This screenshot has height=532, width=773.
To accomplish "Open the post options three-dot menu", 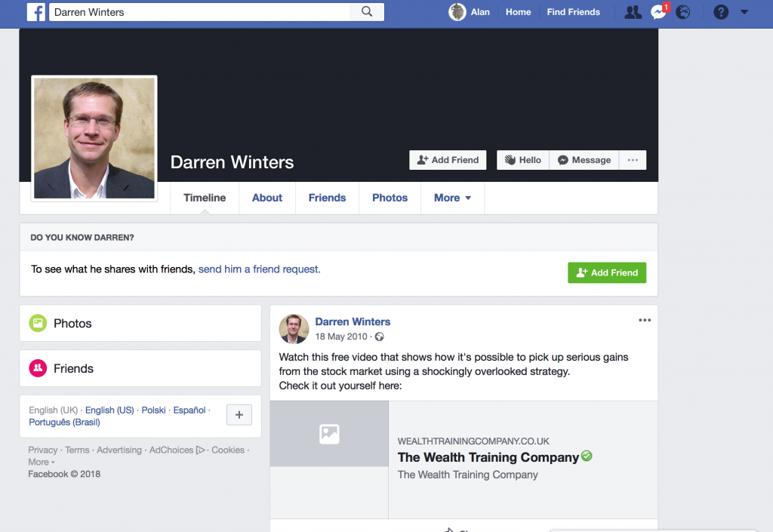I will 645,320.
